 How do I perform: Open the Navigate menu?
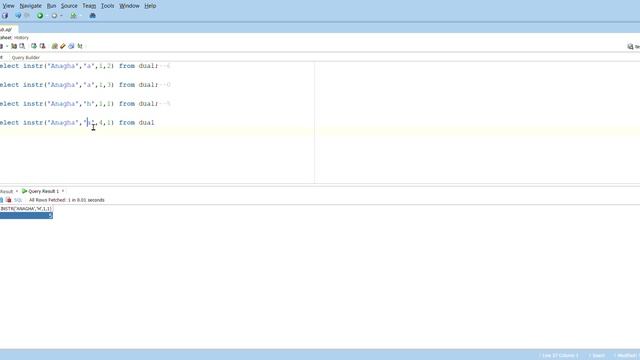click(31, 6)
